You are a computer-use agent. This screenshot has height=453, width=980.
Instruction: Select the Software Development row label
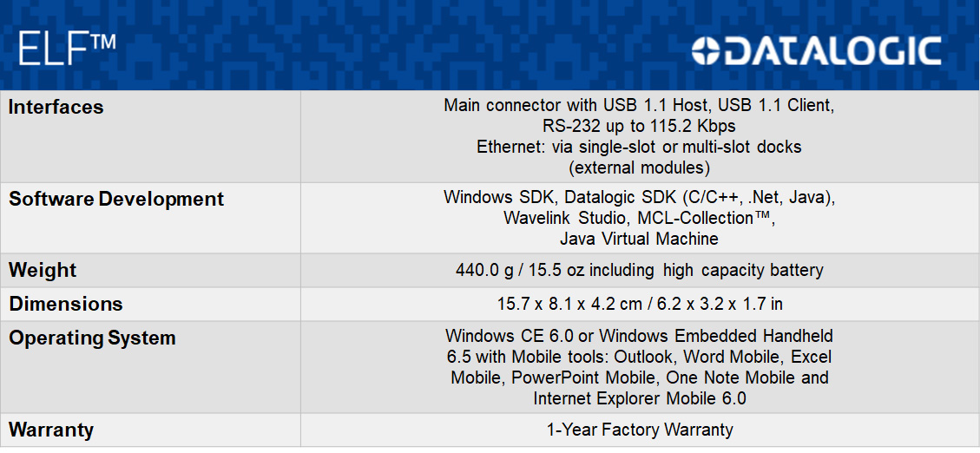coord(116,199)
